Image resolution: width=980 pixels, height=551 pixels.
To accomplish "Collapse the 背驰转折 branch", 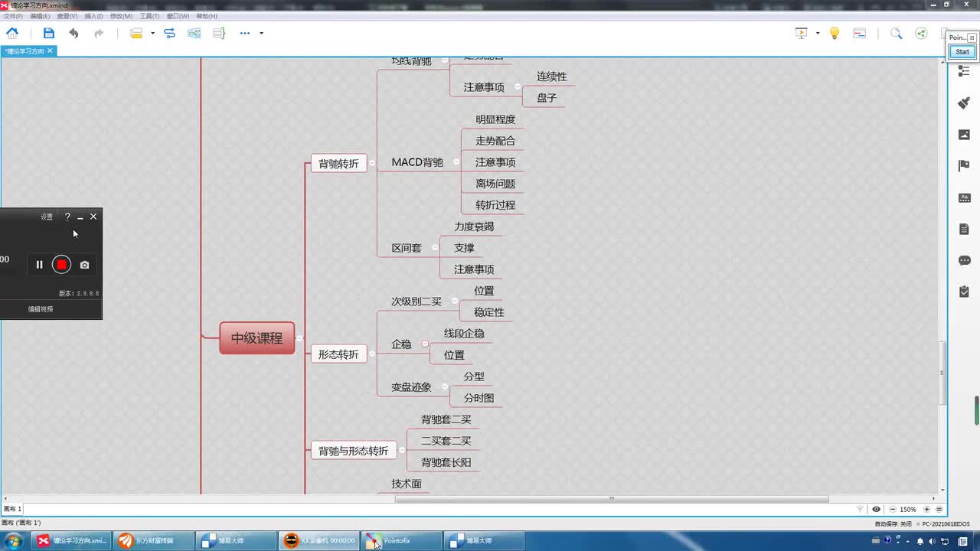I will tap(373, 163).
